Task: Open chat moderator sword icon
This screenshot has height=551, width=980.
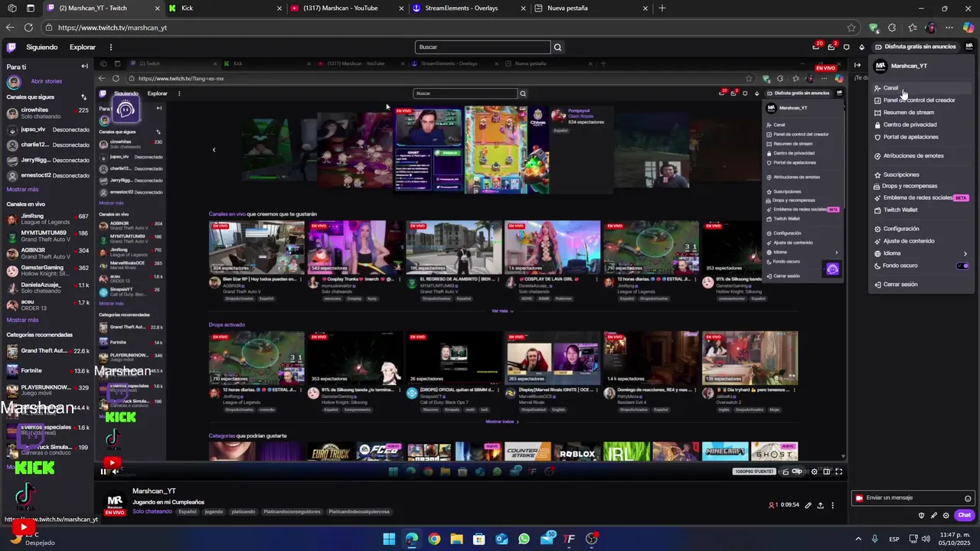Action: click(x=933, y=515)
